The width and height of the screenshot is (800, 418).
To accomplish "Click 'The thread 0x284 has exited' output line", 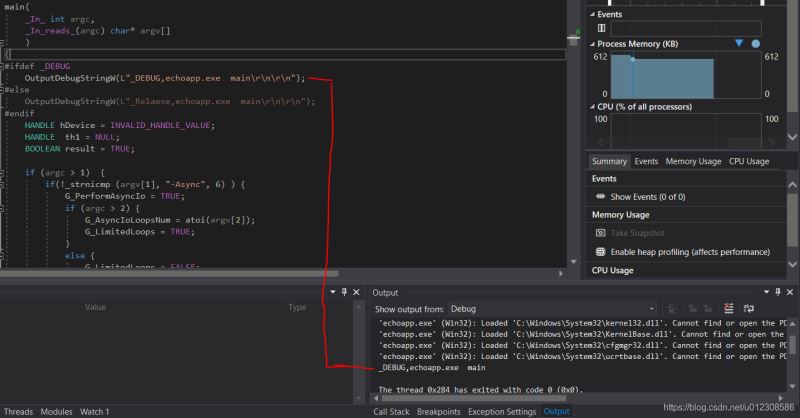I will click(481, 389).
